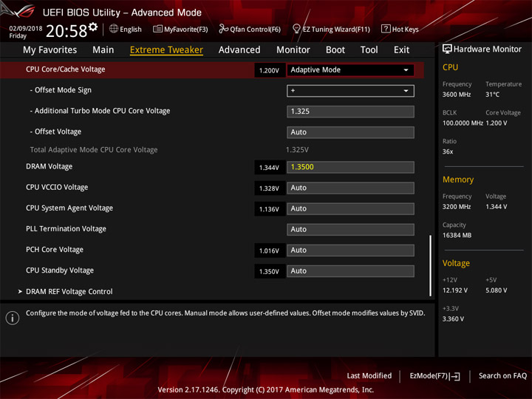The image size is (532, 399).
Task: Click the CPU VCCIO Voltage field
Action: coord(350,188)
